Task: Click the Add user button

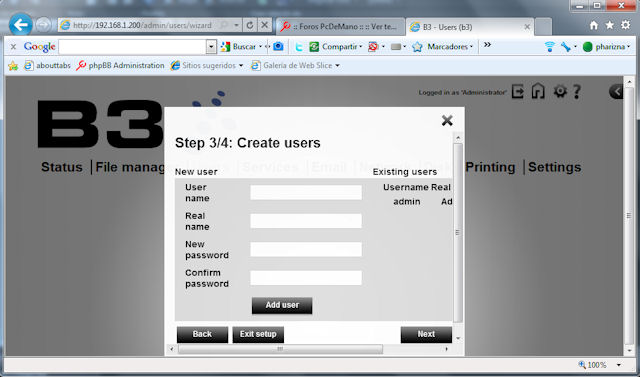Action: [282, 305]
